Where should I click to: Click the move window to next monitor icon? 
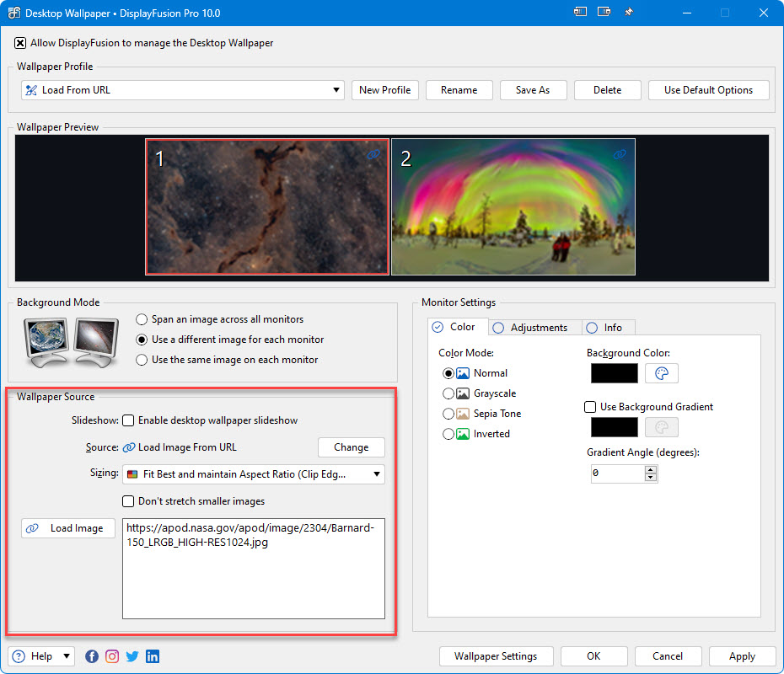[604, 13]
